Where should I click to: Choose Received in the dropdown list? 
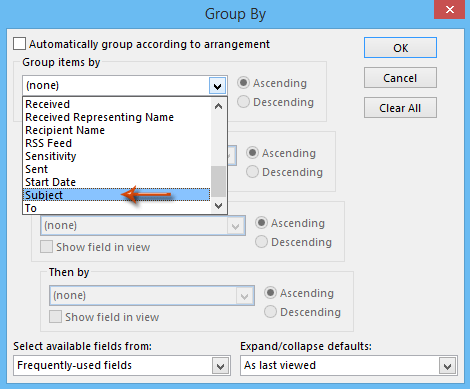pos(116,104)
